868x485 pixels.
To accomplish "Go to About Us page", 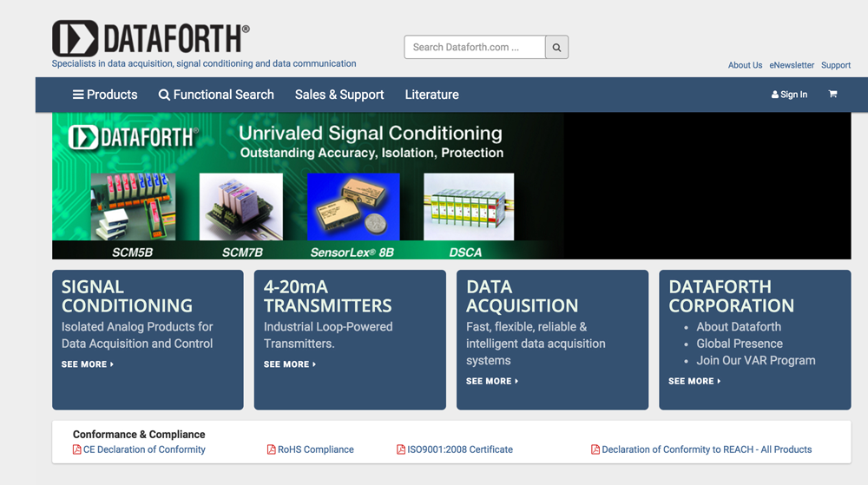I will point(745,65).
